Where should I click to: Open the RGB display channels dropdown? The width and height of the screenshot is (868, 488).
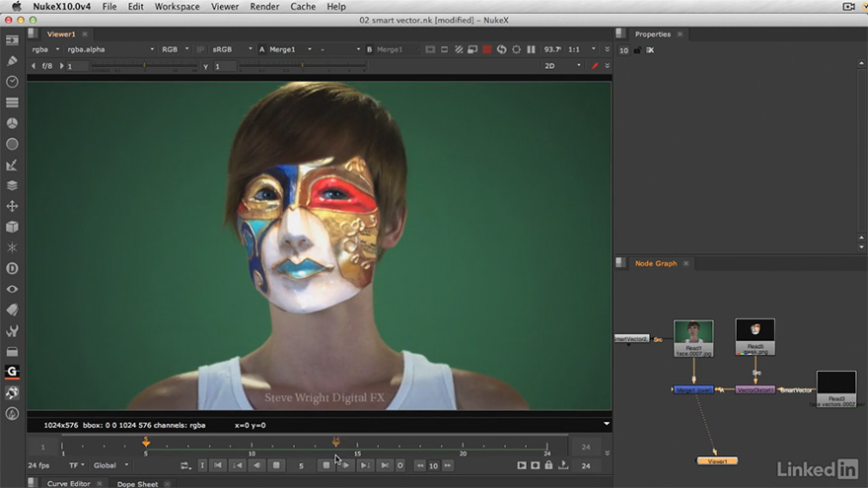[x=175, y=49]
